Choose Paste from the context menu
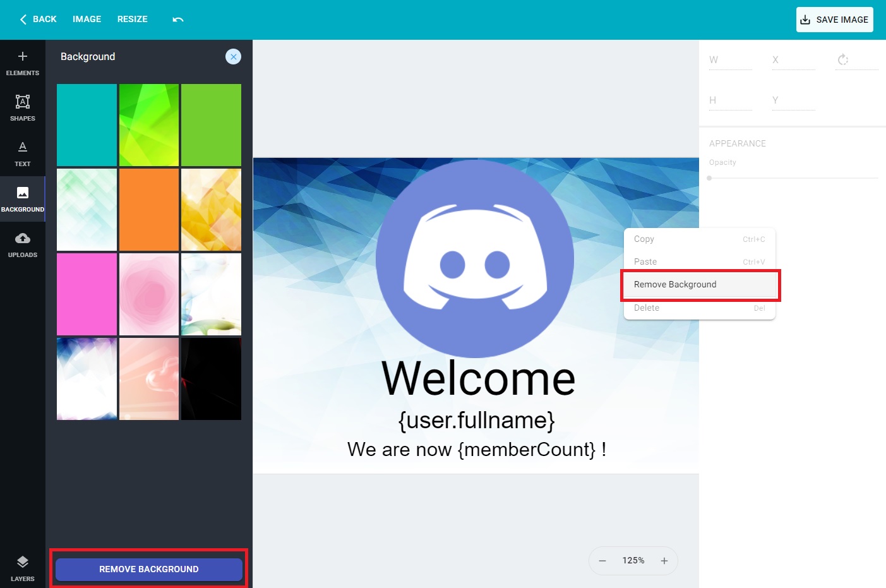This screenshot has height=588, width=886. [x=700, y=262]
